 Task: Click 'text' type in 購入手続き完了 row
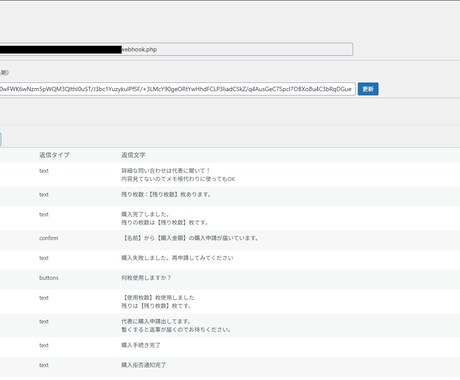point(44,345)
